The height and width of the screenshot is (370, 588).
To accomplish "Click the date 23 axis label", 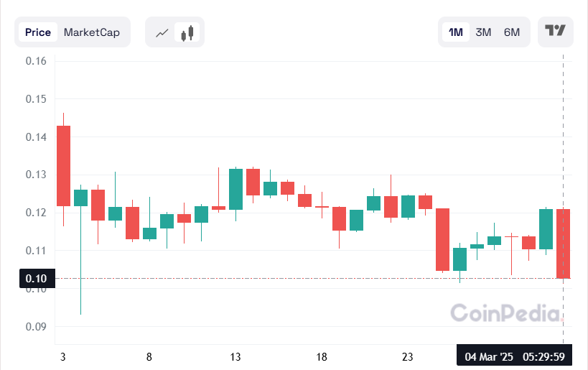I will 408,357.
